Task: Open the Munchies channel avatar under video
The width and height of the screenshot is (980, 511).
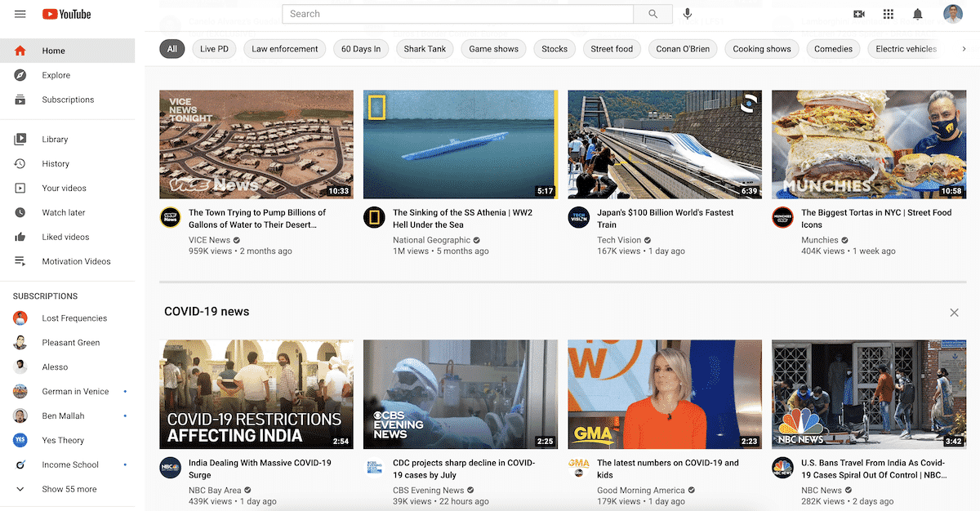Action: [782, 217]
